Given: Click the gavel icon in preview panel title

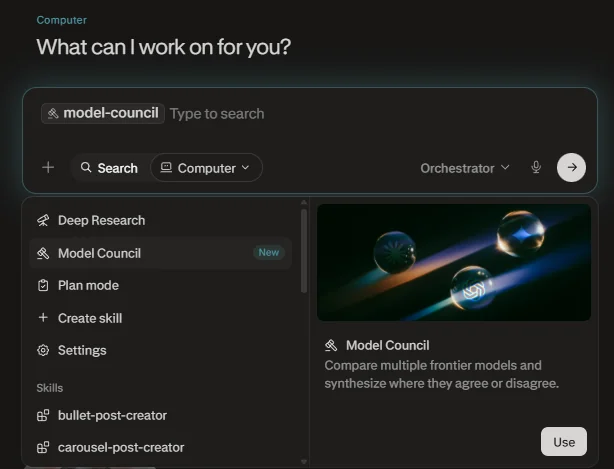Looking at the screenshot, I should (x=331, y=345).
